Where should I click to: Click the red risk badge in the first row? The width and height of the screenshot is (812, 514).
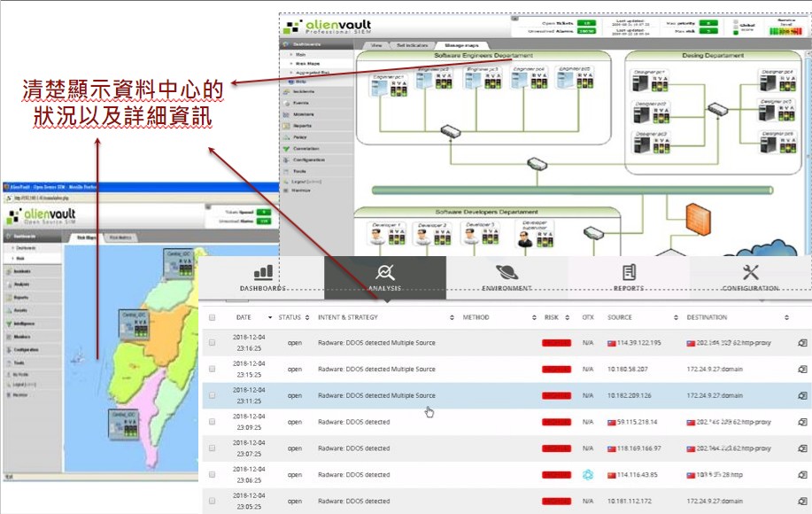click(556, 342)
